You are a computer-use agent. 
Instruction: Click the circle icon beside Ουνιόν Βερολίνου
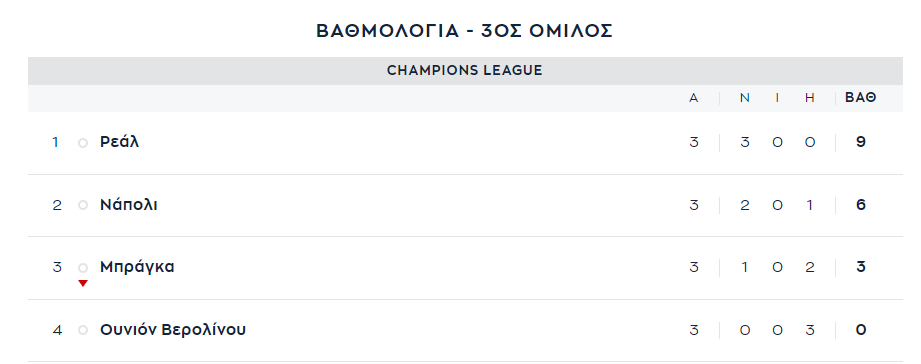pos(83,331)
